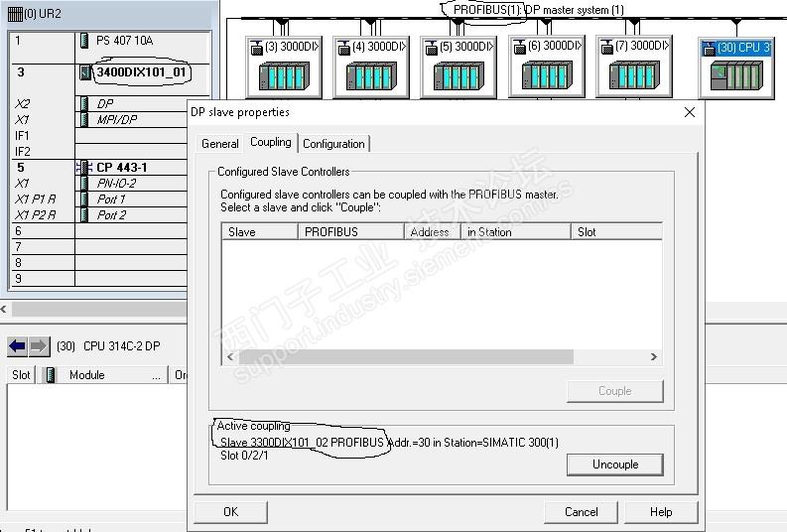
Task: Select empty rack slot 6 row
Action: click(99, 231)
